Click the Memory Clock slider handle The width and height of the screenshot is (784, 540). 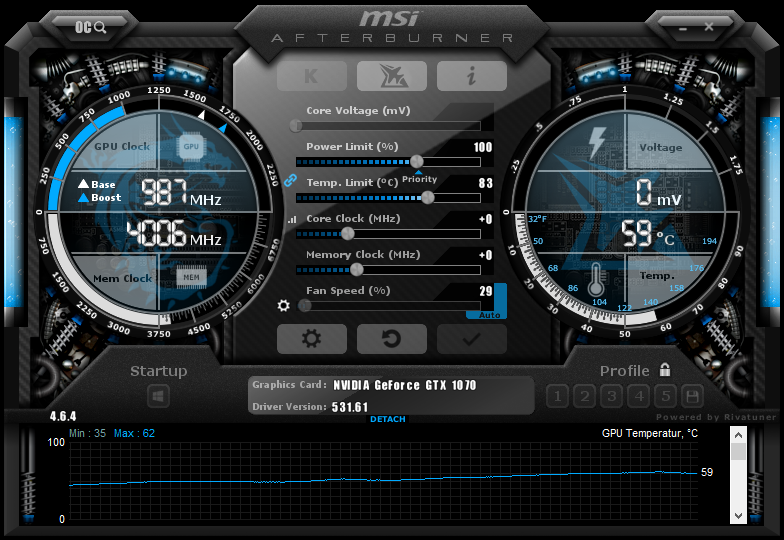[356, 270]
